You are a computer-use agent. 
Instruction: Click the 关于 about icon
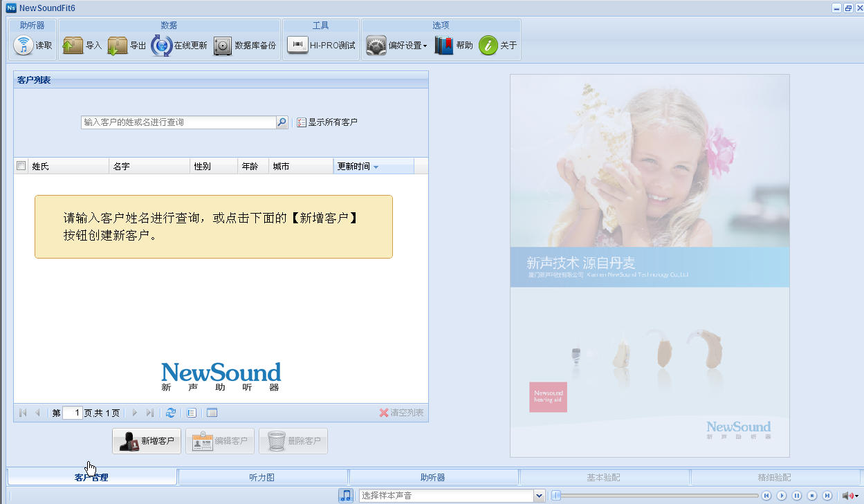(x=488, y=46)
